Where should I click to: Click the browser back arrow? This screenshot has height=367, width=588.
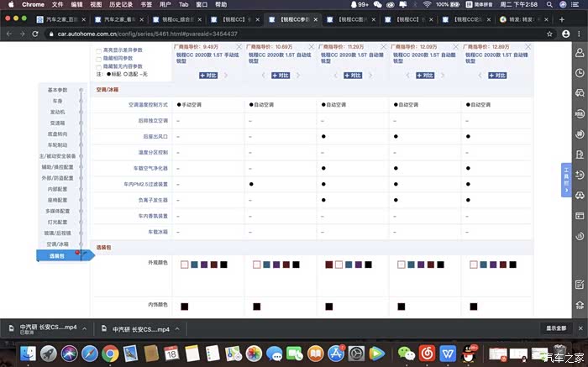tap(9, 33)
